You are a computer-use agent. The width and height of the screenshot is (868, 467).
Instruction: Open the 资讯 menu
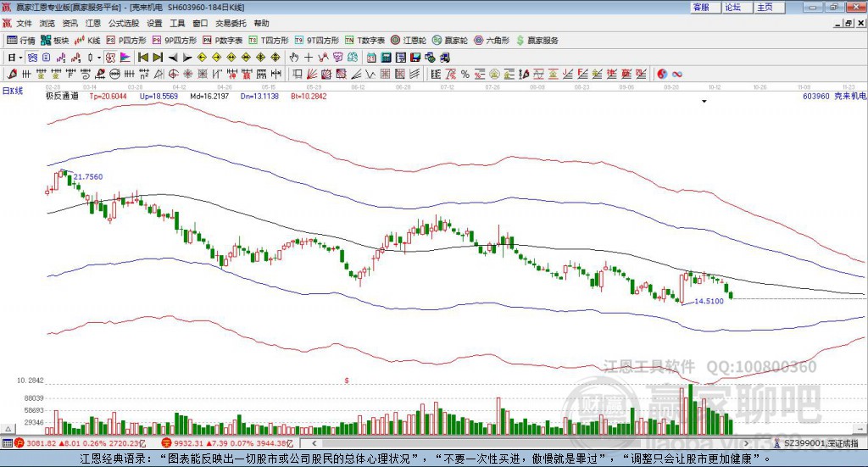(70, 23)
